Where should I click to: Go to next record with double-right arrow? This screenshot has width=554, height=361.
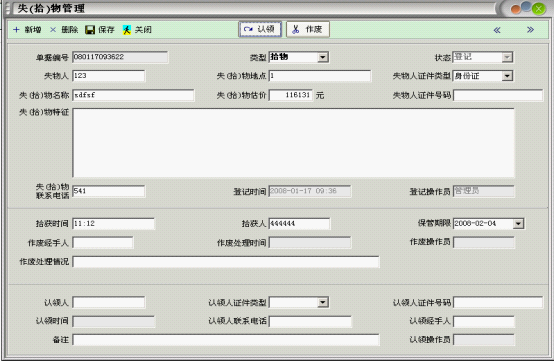(x=530, y=30)
